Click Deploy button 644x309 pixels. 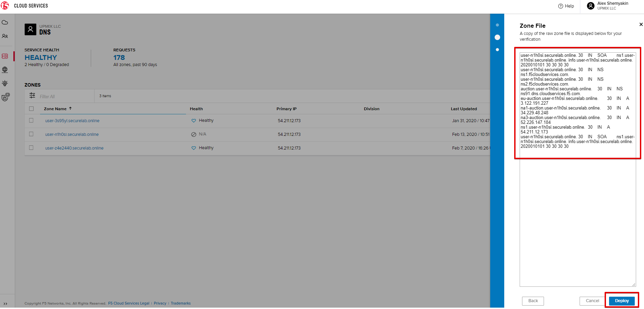tap(622, 301)
